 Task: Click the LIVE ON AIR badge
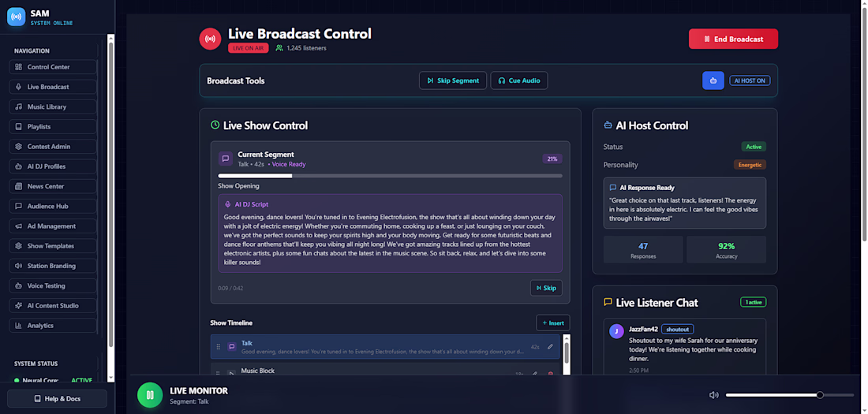coord(249,48)
